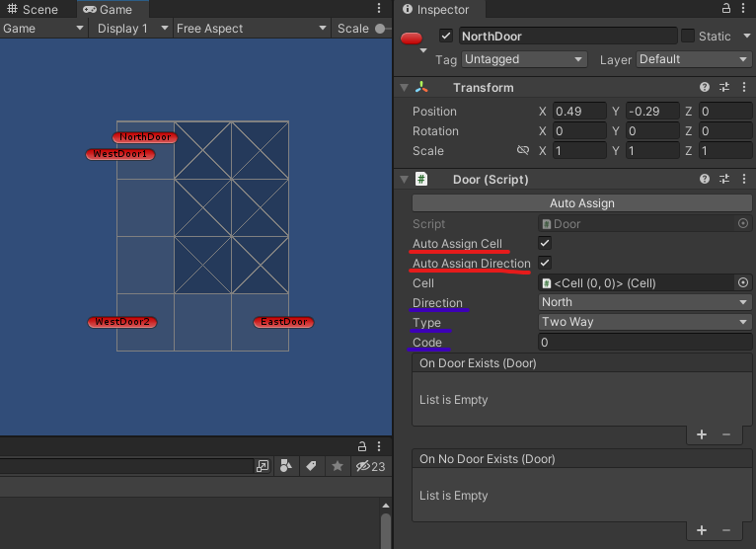Click the Rotation Z field
Image resolution: width=756 pixels, height=549 pixels.
(x=725, y=130)
